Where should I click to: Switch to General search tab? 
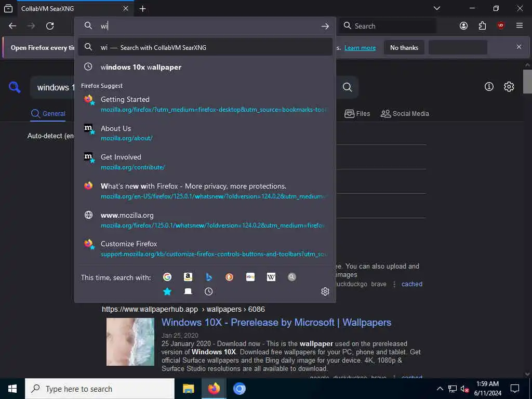click(48, 114)
